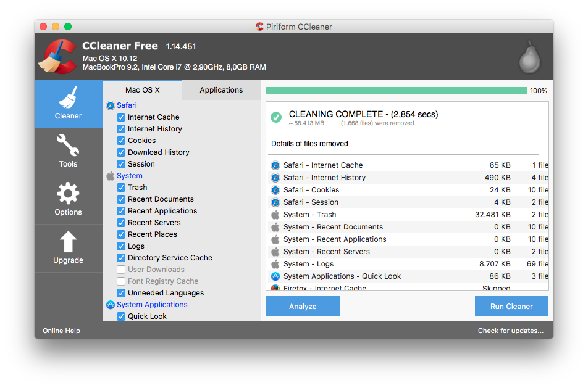Disable the Trash checkbox

coord(121,188)
